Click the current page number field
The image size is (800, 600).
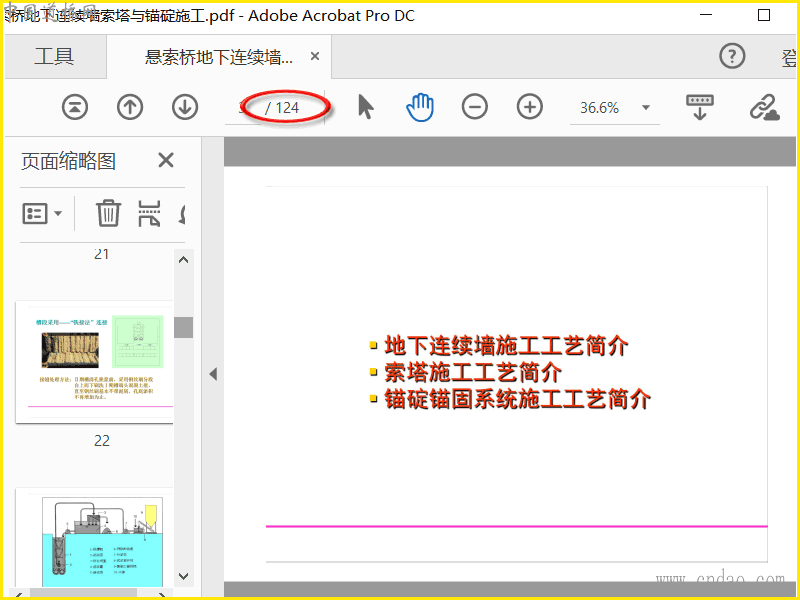243,108
